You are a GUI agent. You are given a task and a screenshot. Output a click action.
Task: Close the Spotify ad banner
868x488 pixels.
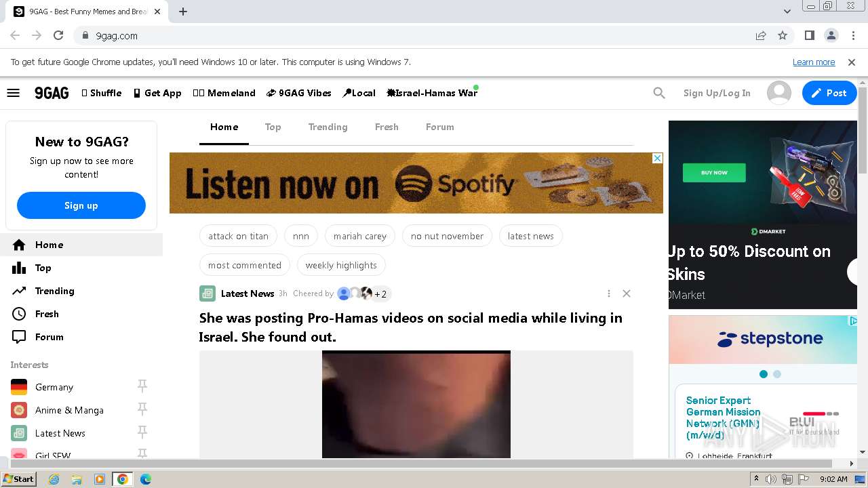[657, 158]
